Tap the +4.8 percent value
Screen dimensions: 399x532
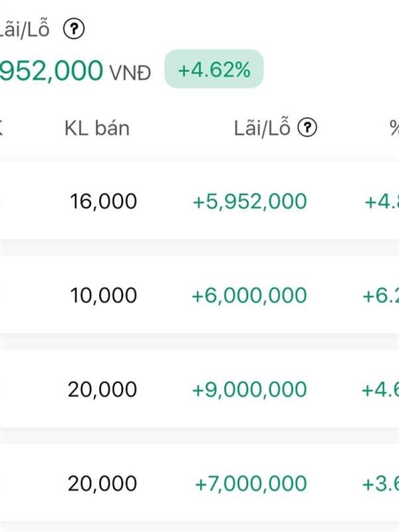(382, 201)
